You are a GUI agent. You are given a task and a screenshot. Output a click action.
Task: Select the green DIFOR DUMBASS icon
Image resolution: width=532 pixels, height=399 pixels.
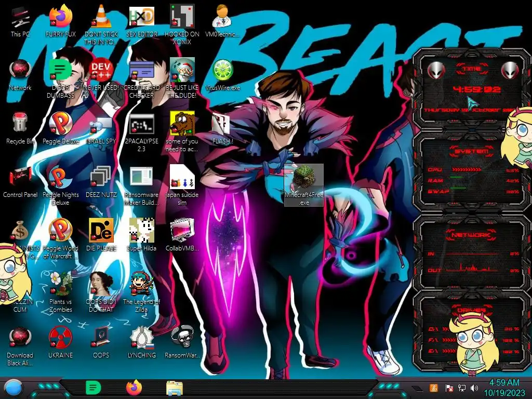[x=60, y=79]
